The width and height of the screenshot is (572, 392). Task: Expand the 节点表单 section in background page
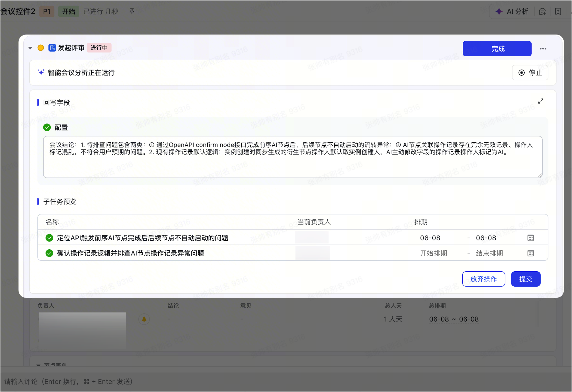click(38, 365)
